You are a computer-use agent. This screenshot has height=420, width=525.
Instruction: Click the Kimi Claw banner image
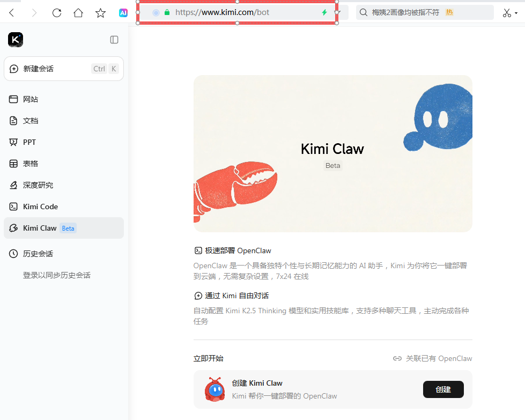(x=333, y=153)
